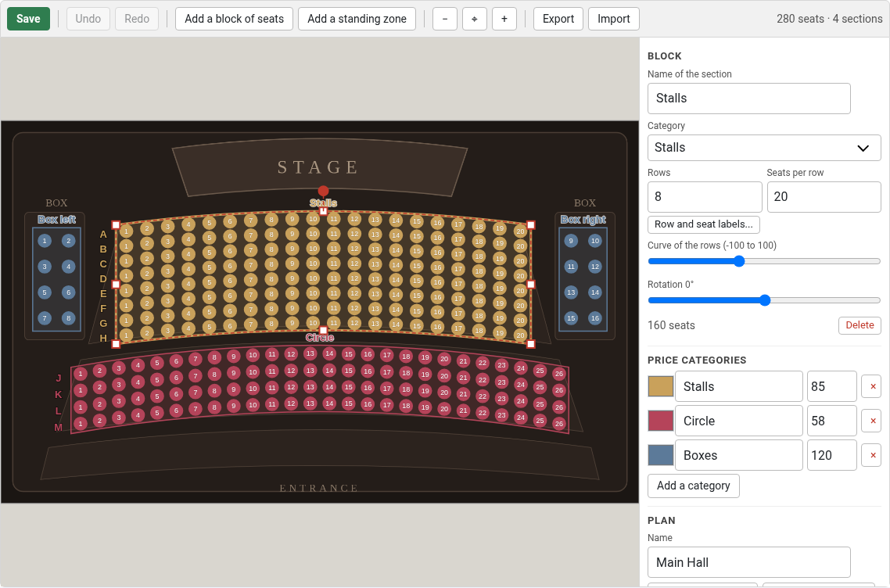Screen dimensions: 890x588
Task: Edit the Boxes category name field
Action: (738, 455)
